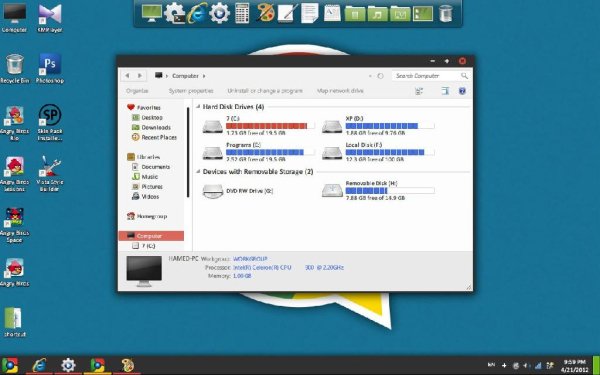
Task: Go back using the Explorer back arrow
Action: tap(127, 76)
